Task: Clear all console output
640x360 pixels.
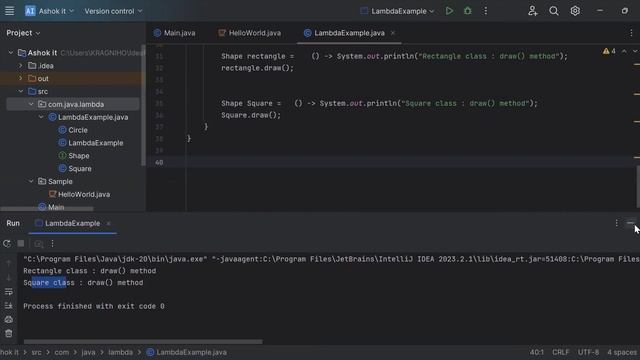Action: coord(9,333)
